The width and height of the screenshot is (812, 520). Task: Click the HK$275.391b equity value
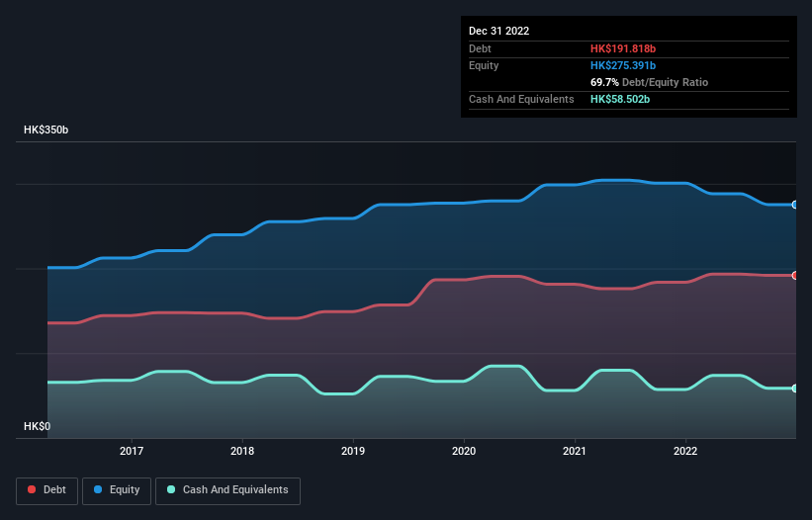pos(623,65)
